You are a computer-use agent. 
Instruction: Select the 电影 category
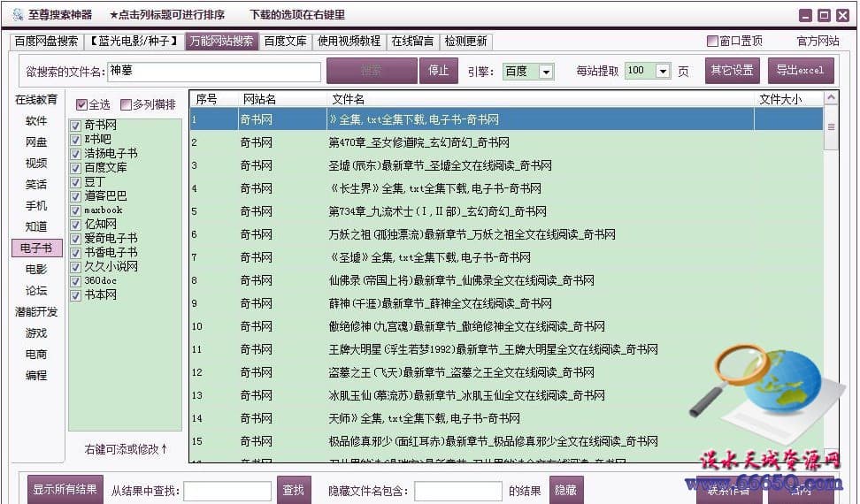point(36,269)
